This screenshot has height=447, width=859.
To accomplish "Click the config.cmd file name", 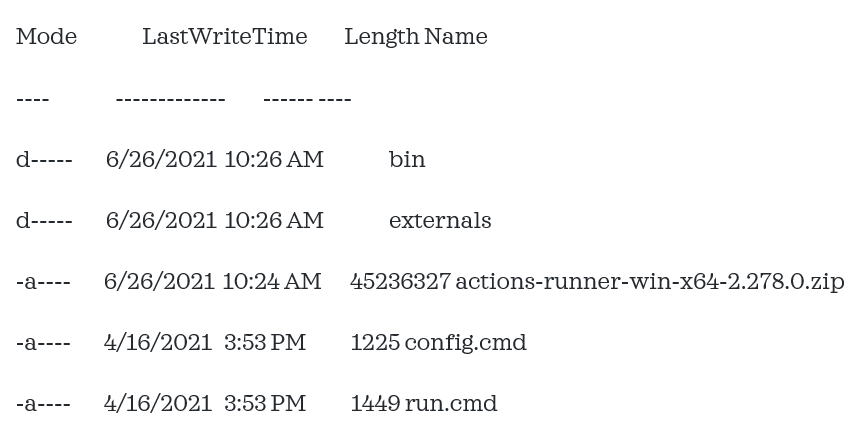I will click(465, 343).
